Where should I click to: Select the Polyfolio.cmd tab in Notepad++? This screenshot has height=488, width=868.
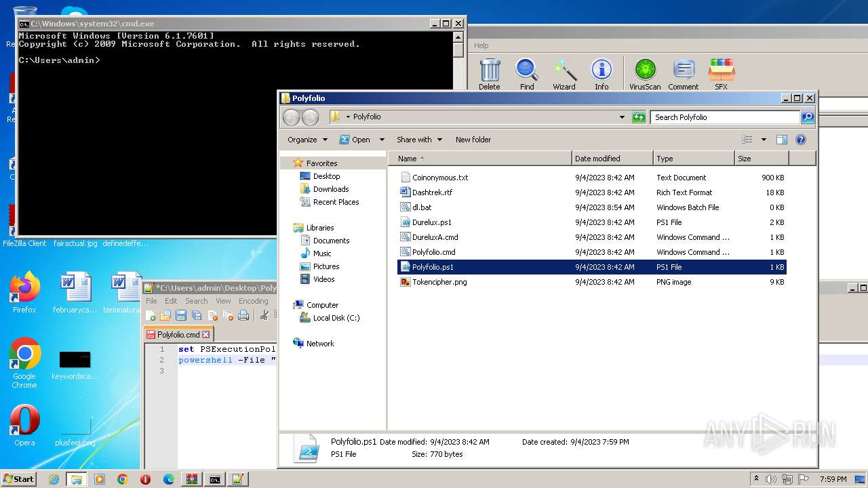(178, 335)
